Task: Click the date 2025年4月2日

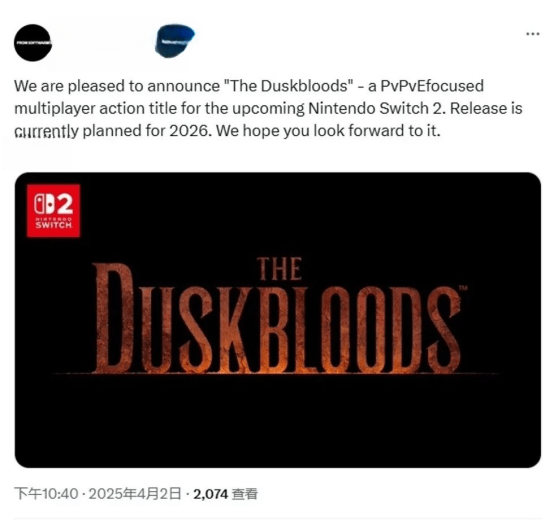Action: (x=135, y=494)
